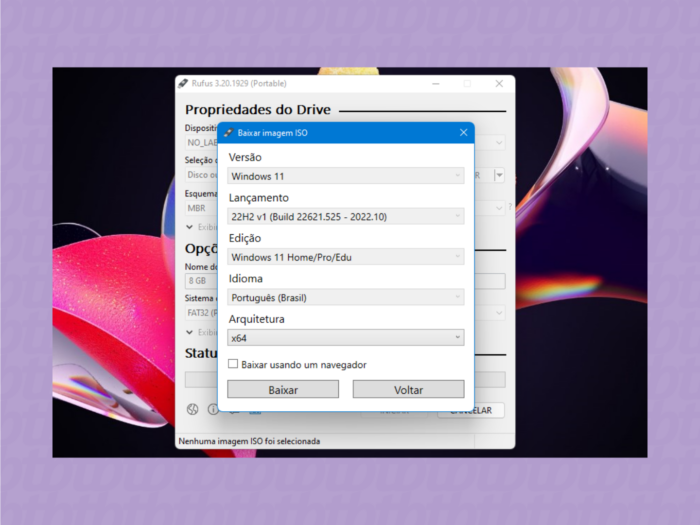Open the file system FAT32 dropdown arrow
700x525 pixels.
499,313
